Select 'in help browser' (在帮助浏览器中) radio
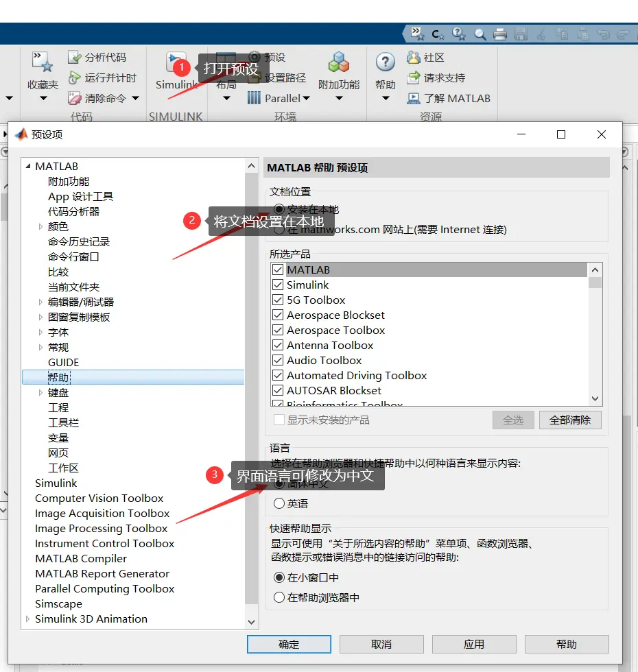The height and width of the screenshot is (672, 638). click(279, 597)
